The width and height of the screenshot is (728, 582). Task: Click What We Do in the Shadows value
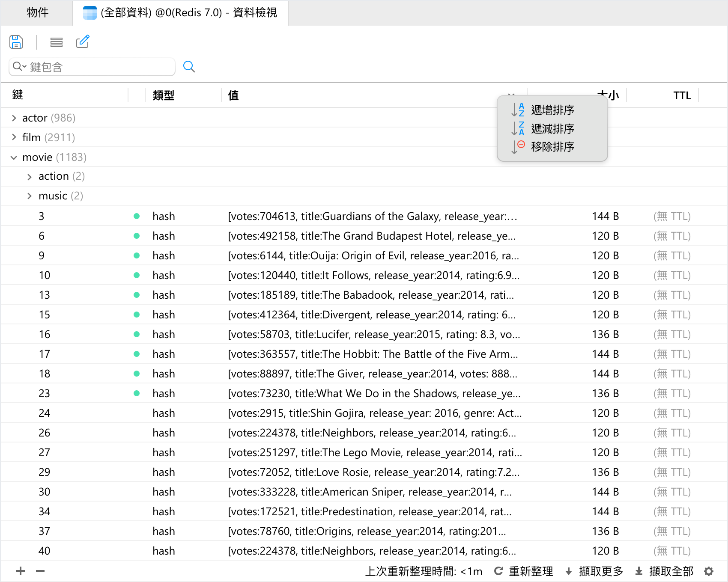pyautogui.click(x=374, y=393)
